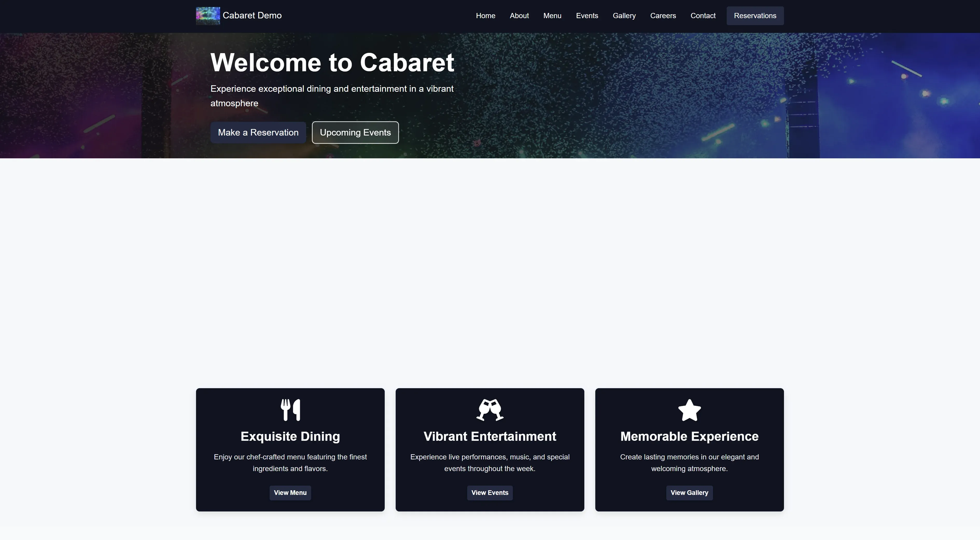The height and width of the screenshot is (540, 980).
Task: Open the Gallery nav link
Action: 624,16
